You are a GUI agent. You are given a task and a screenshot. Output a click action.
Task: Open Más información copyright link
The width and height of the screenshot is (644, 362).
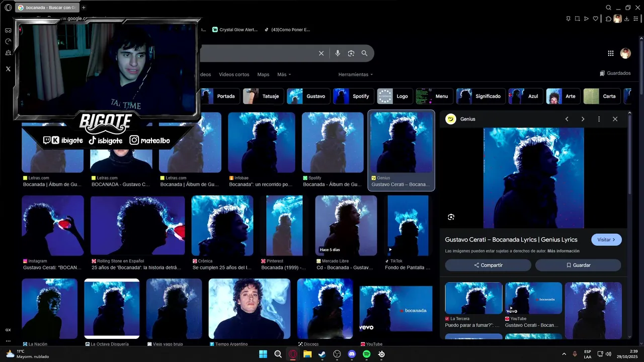(x=563, y=251)
